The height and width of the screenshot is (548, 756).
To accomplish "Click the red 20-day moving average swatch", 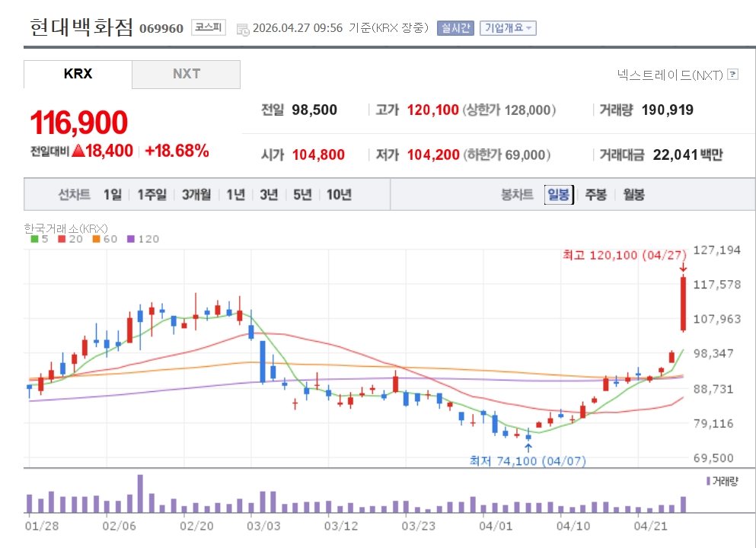I will coord(62,239).
